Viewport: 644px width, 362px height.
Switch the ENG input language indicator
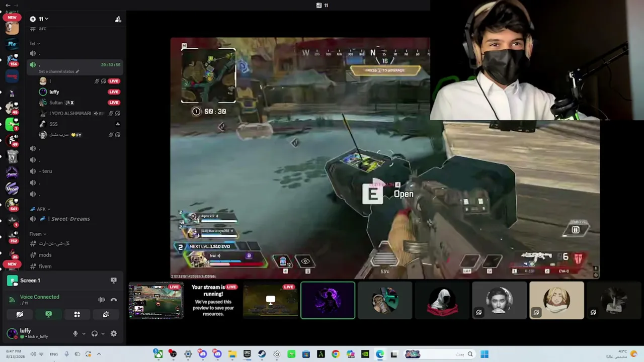coord(54,354)
